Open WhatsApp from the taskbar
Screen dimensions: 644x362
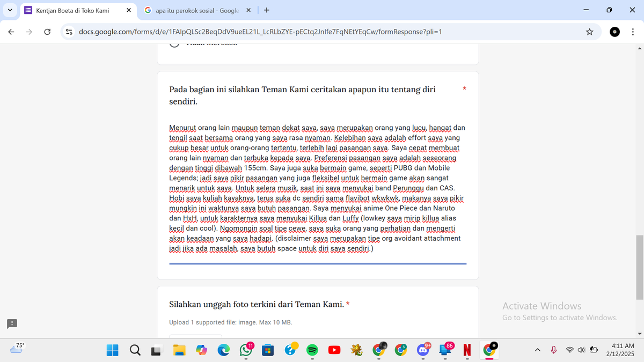point(246,350)
